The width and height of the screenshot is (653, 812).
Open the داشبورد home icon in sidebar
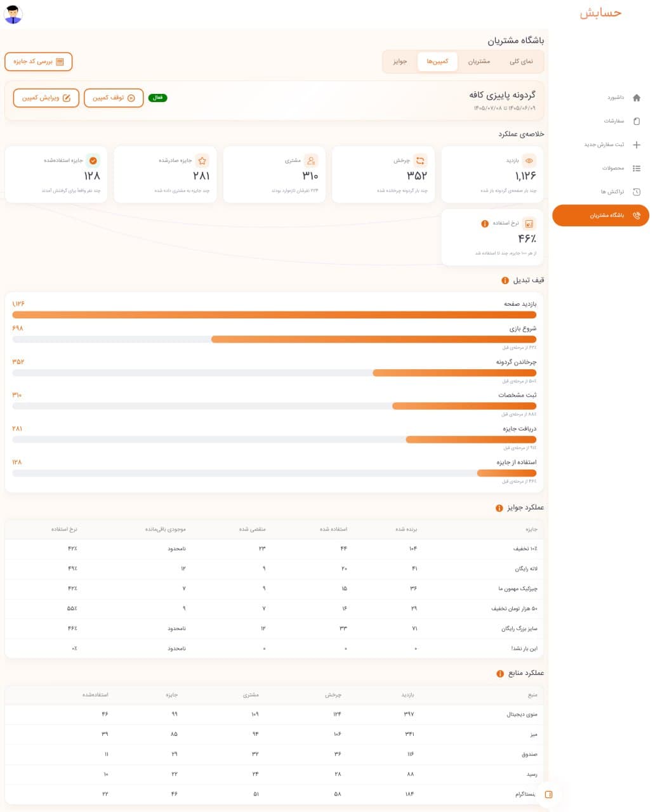pyautogui.click(x=637, y=98)
